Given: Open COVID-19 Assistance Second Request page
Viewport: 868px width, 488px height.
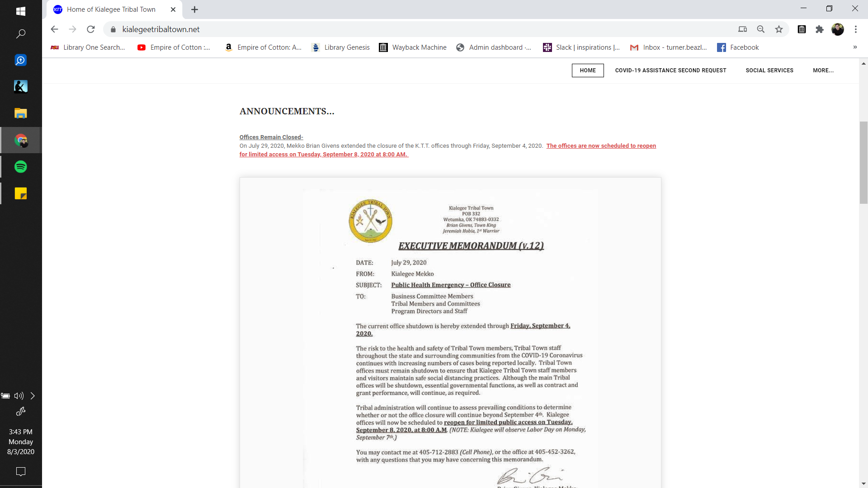Looking at the screenshot, I should (x=670, y=70).
